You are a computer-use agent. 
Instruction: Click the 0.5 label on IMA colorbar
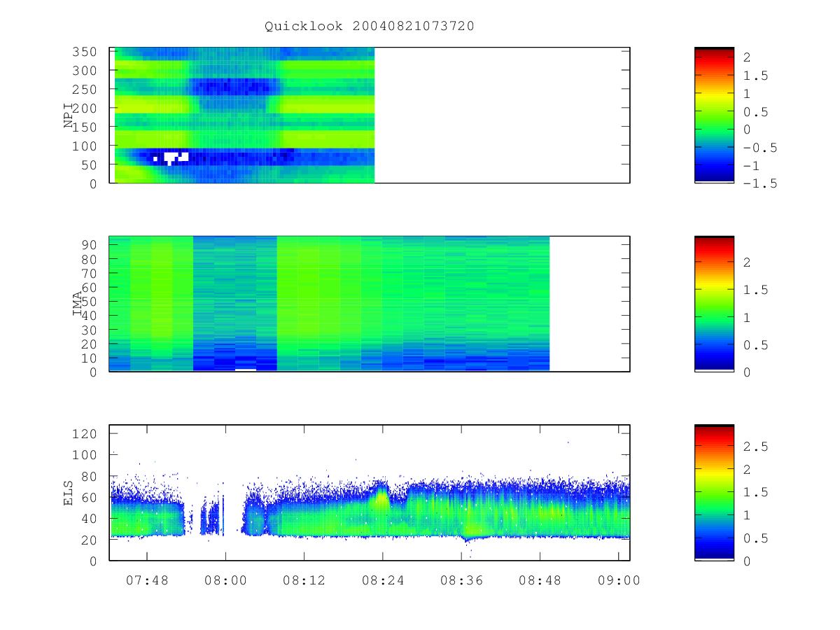pos(757,344)
